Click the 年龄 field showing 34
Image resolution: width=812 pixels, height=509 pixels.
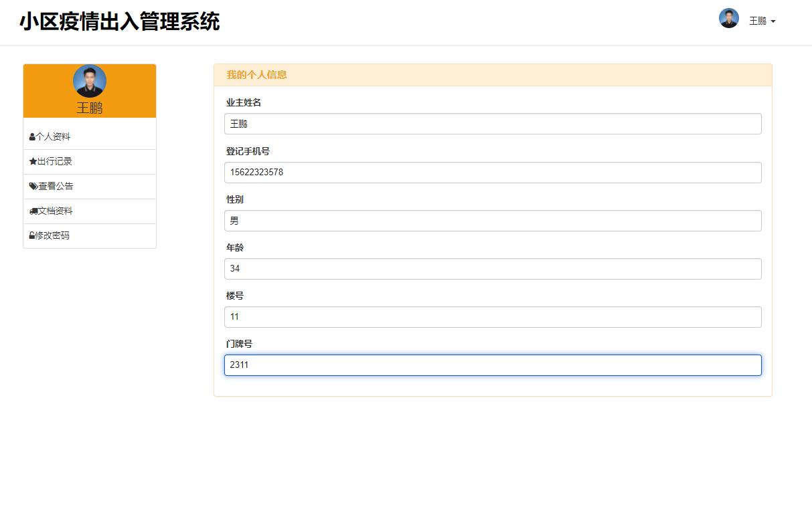[493, 268]
